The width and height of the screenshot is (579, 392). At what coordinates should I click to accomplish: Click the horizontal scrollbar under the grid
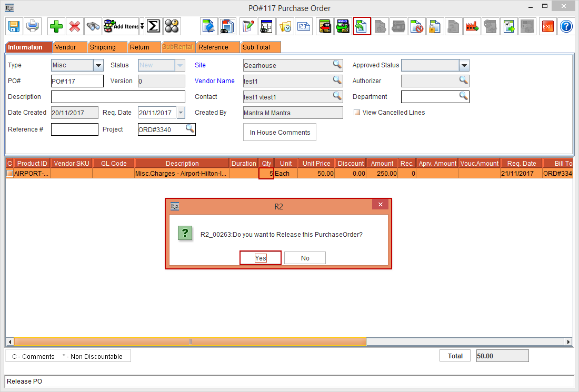189,342
